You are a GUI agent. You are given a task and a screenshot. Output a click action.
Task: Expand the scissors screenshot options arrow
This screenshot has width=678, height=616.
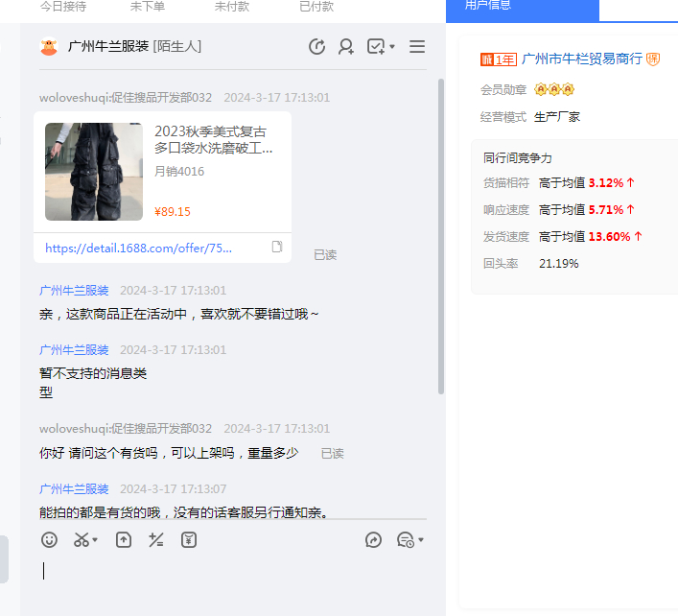[95, 541]
